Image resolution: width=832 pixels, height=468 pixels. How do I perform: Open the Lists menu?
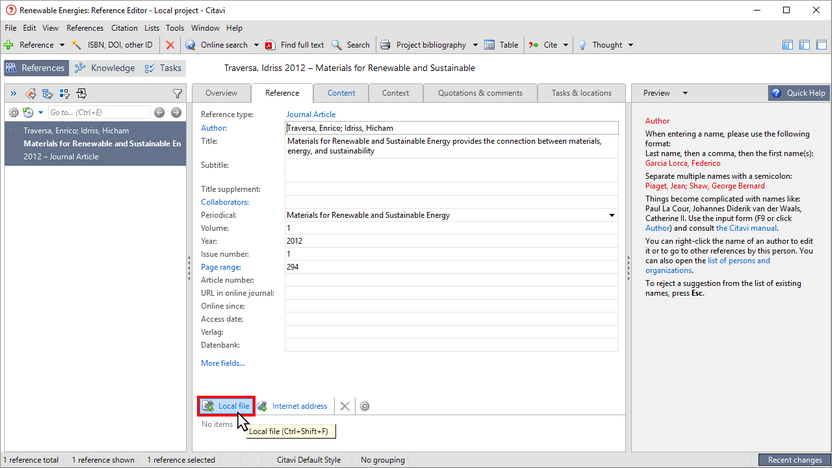pyautogui.click(x=152, y=28)
